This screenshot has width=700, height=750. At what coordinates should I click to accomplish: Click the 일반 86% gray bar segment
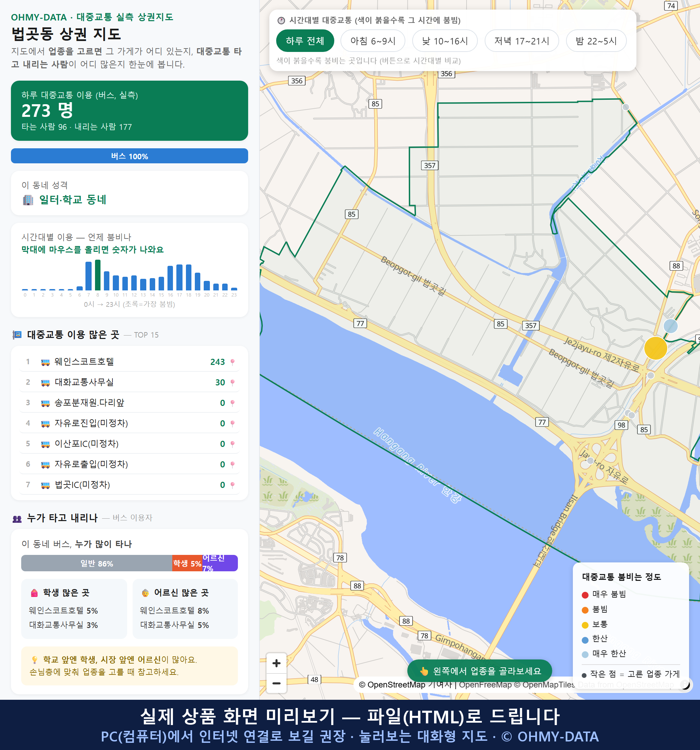pos(97,563)
